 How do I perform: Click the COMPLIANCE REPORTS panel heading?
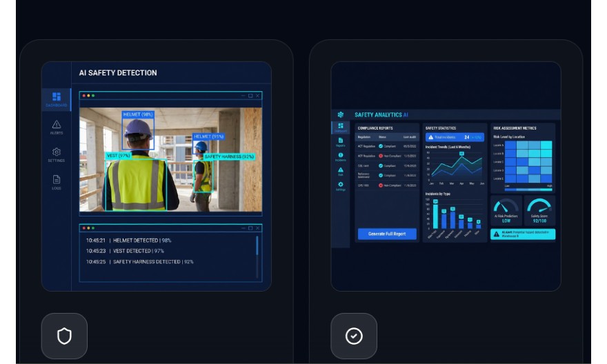click(x=375, y=128)
